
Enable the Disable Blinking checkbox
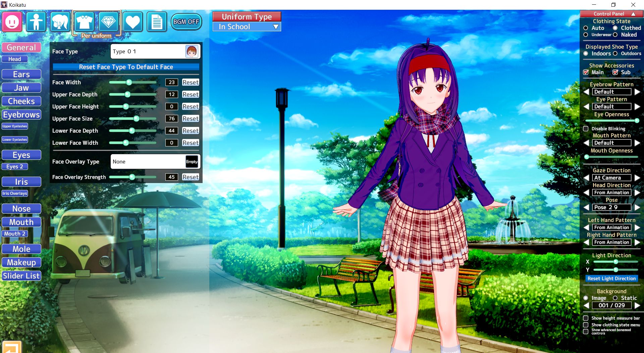click(x=586, y=129)
